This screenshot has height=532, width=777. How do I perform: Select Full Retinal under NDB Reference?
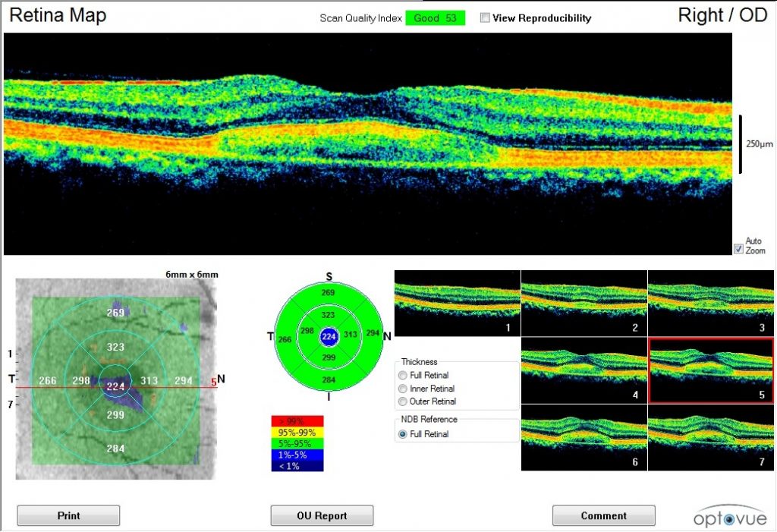click(403, 435)
